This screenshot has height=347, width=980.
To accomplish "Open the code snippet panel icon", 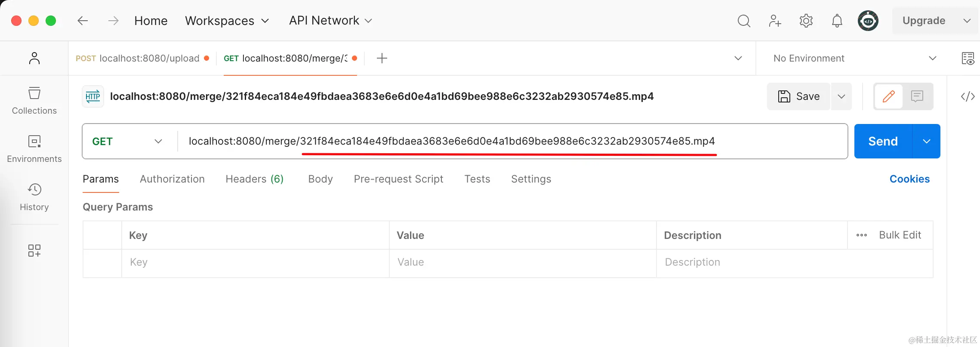I will [968, 96].
